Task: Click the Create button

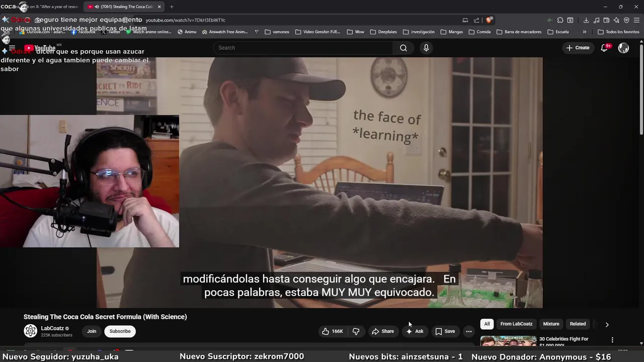Action: (578, 48)
